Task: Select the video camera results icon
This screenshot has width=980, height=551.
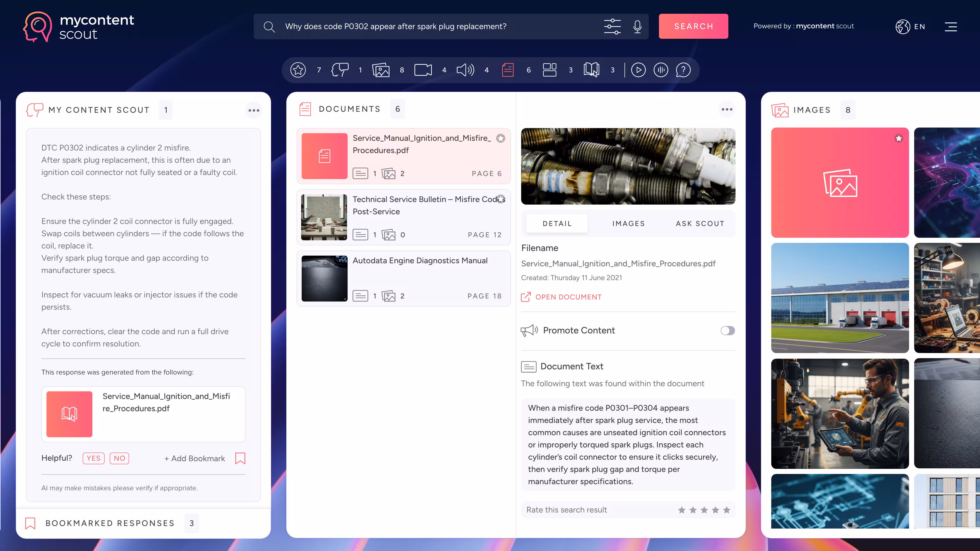Action: click(x=423, y=70)
